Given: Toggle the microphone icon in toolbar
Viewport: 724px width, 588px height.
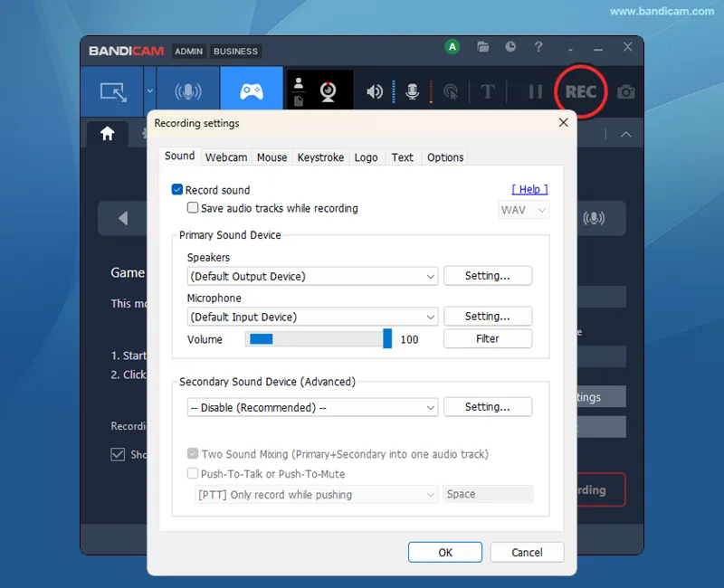Looking at the screenshot, I should 413,92.
